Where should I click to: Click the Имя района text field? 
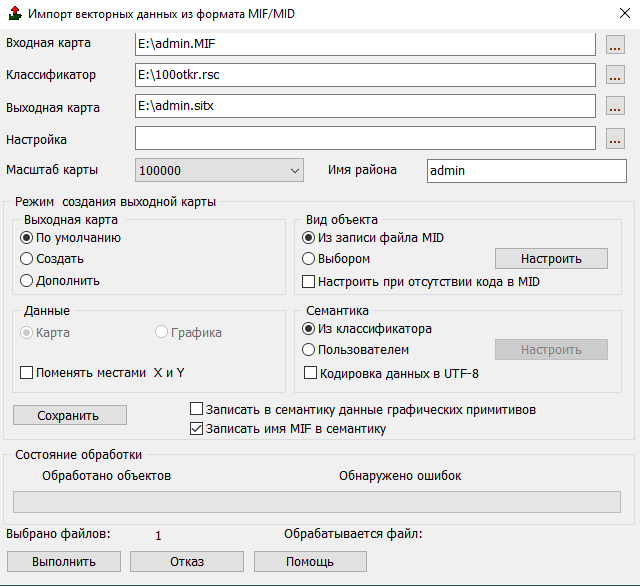point(526,171)
